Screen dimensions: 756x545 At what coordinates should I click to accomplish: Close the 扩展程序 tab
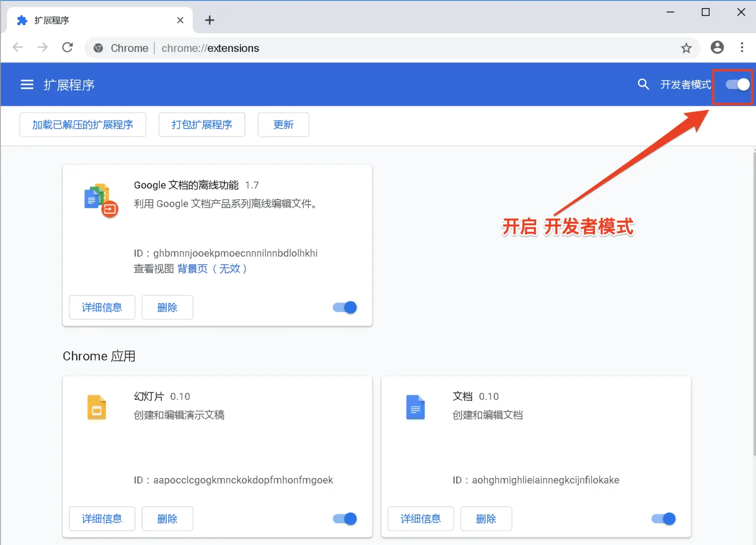click(x=180, y=20)
